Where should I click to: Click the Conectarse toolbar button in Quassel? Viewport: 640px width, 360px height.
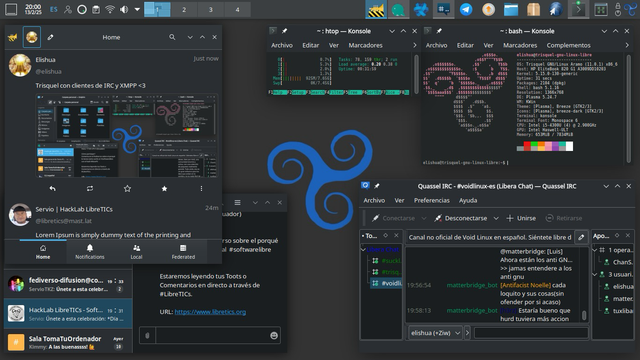click(x=393, y=218)
